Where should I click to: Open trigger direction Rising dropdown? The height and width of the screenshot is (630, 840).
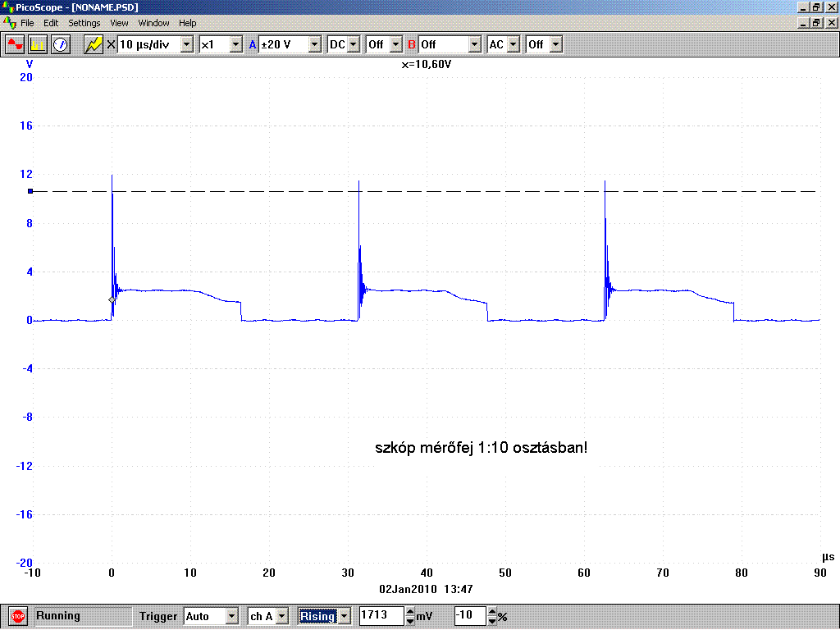(x=345, y=617)
